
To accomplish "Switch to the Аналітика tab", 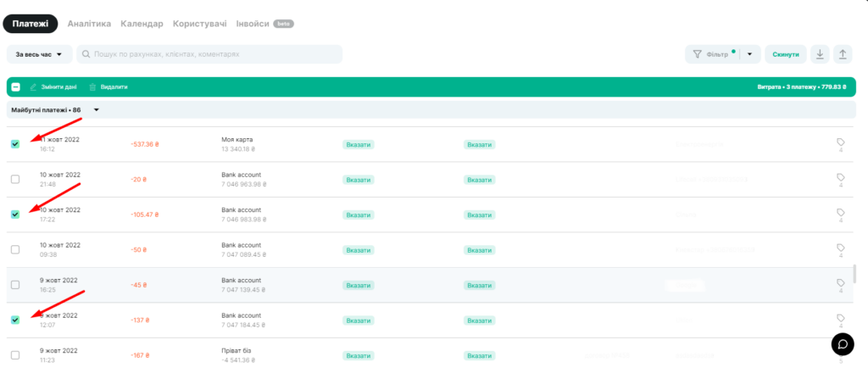I will [x=89, y=24].
